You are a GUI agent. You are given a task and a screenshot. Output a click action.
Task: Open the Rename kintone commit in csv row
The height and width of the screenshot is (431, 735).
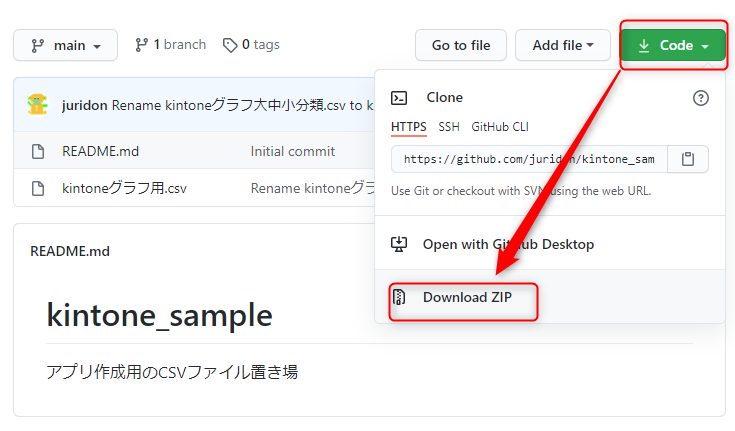[312, 189]
